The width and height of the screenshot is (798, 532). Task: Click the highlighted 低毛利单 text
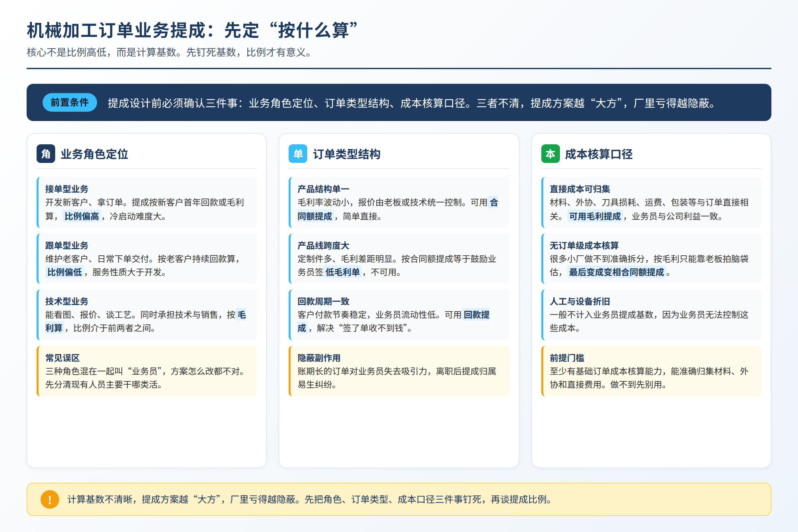pos(342,272)
